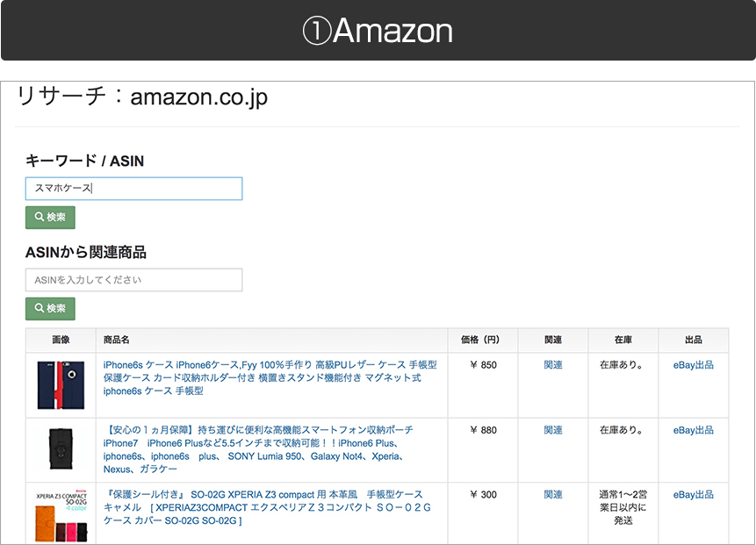Image resolution: width=756 pixels, height=545 pixels.
Task: Click the 価格（円） column header
Action: pos(482,341)
